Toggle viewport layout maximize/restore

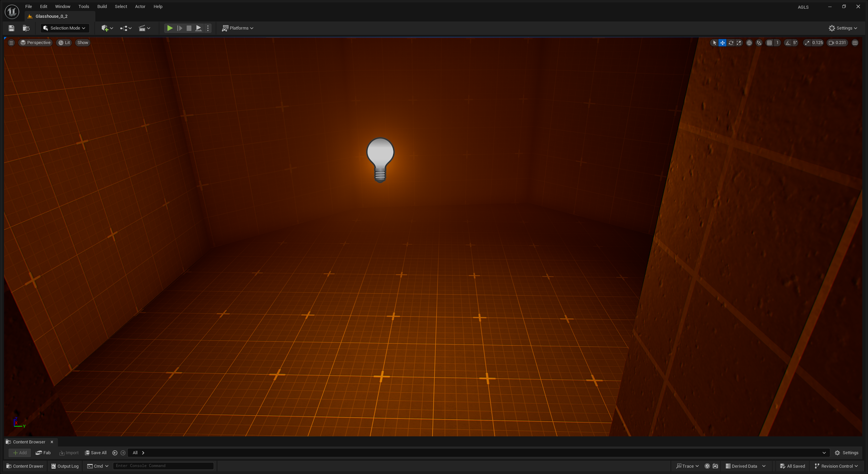(x=855, y=43)
